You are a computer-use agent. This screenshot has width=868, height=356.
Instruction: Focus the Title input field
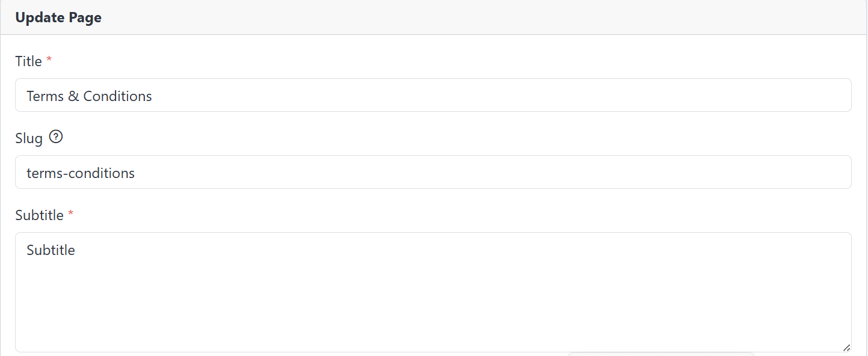pyautogui.click(x=433, y=95)
